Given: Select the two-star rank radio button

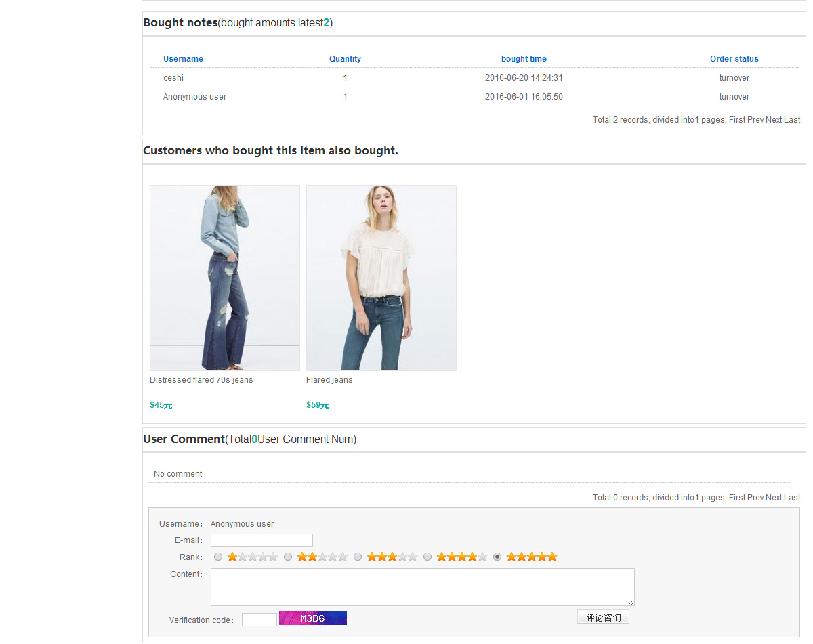Looking at the screenshot, I should 288,557.
